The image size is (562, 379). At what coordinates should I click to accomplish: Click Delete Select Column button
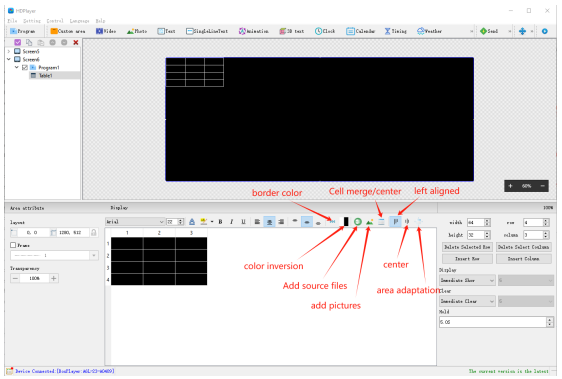coord(524,247)
